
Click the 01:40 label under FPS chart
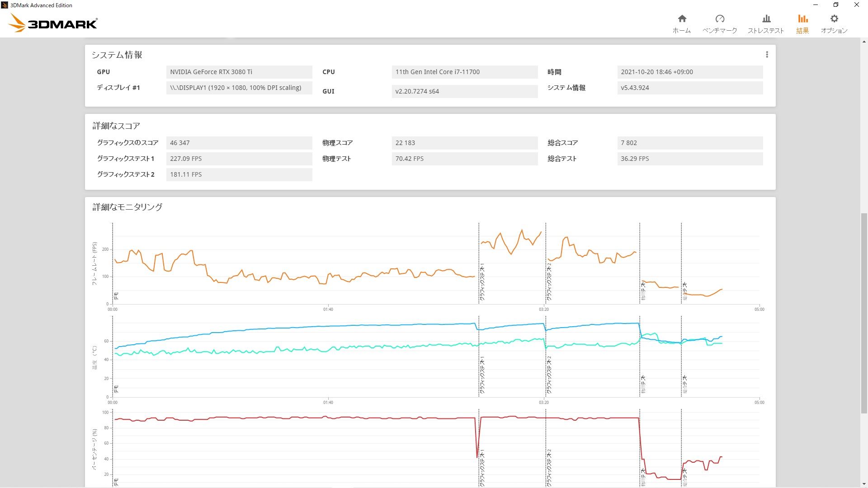(328, 310)
